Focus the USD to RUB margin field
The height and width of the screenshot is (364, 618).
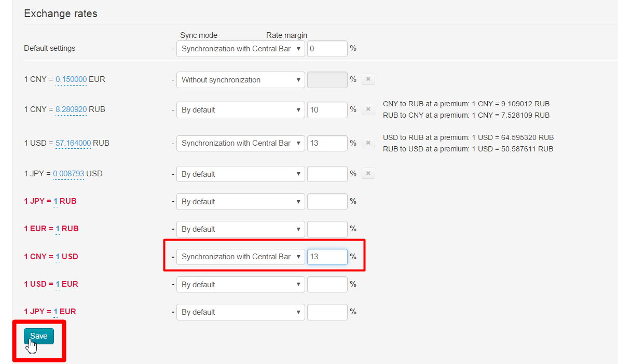click(327, 143)
